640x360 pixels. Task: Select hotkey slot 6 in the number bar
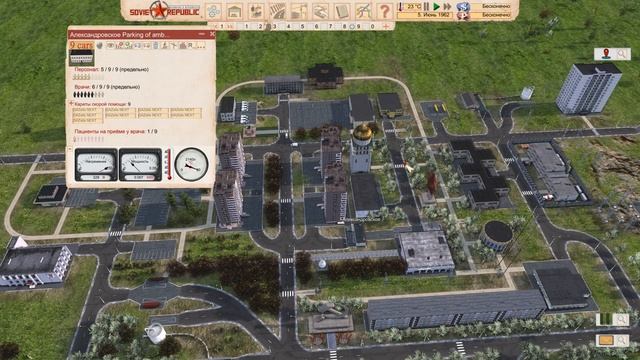pos(316,26)
